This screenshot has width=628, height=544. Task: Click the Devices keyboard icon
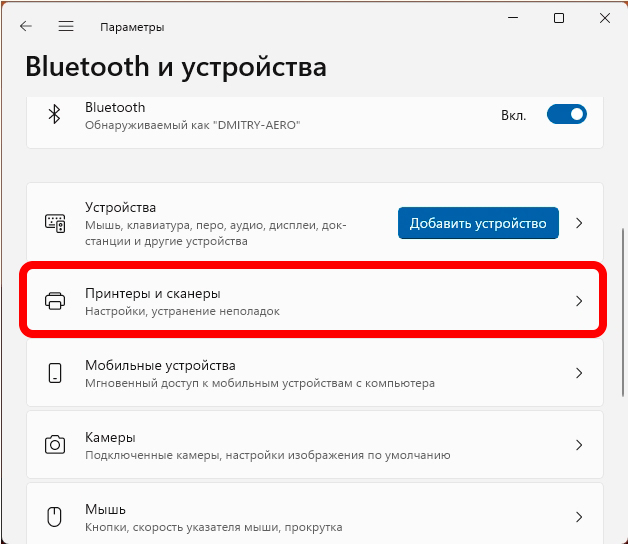click(55, 223)
